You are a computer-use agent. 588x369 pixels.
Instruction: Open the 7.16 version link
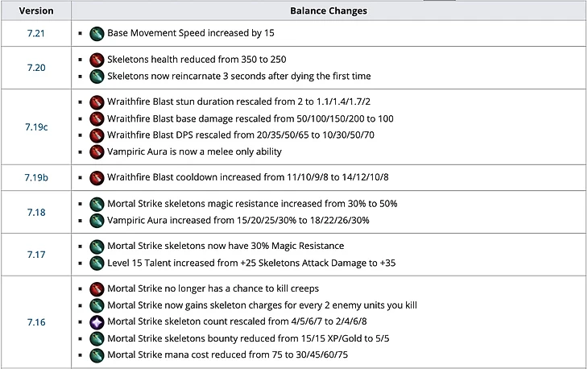(36, 321)
